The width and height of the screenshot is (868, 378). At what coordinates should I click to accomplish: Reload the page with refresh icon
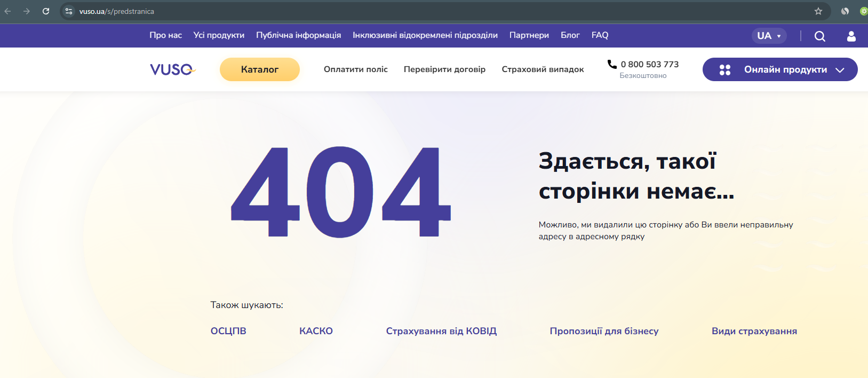click(x=46, y=11)
